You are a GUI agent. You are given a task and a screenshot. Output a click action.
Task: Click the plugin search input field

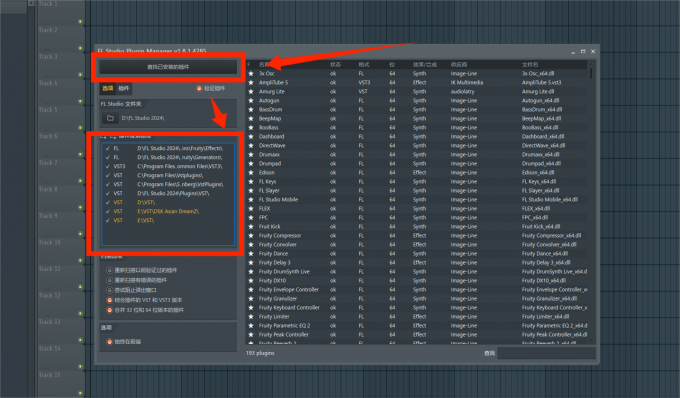pyautogui.click(x=546, y=353)
